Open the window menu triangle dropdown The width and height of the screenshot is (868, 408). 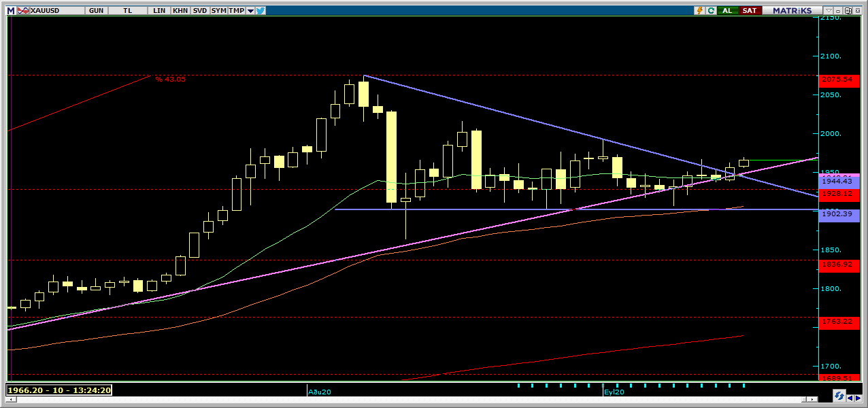829,11
